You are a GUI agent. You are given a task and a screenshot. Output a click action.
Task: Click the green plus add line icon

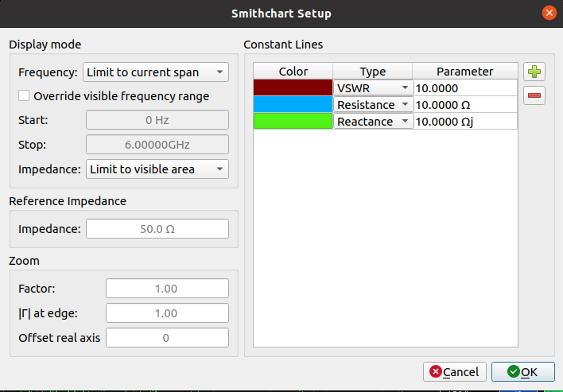pyautogui.click(x=534, y=72)
